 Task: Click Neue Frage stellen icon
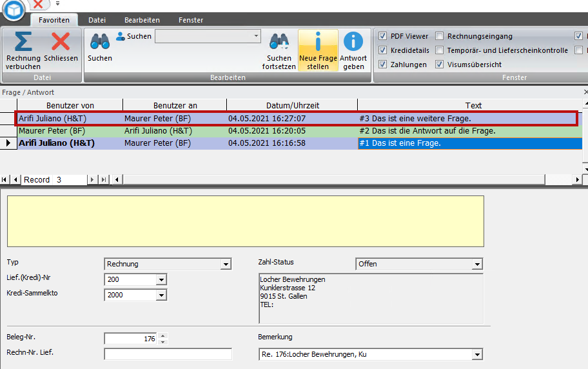318,41
